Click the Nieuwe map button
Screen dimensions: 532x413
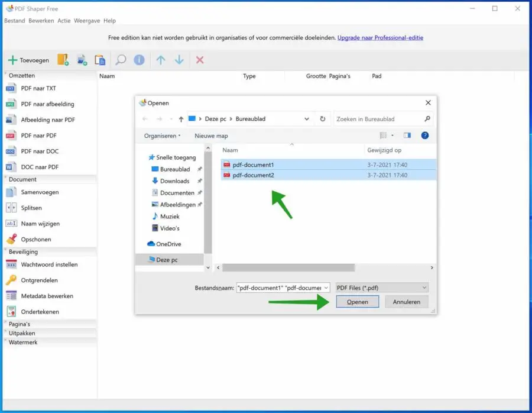[x=211, y=136]
